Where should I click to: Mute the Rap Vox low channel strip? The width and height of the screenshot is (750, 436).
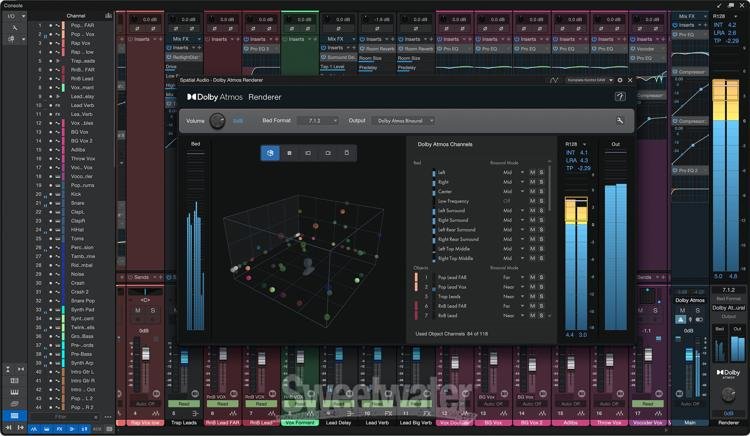[138, 310]
